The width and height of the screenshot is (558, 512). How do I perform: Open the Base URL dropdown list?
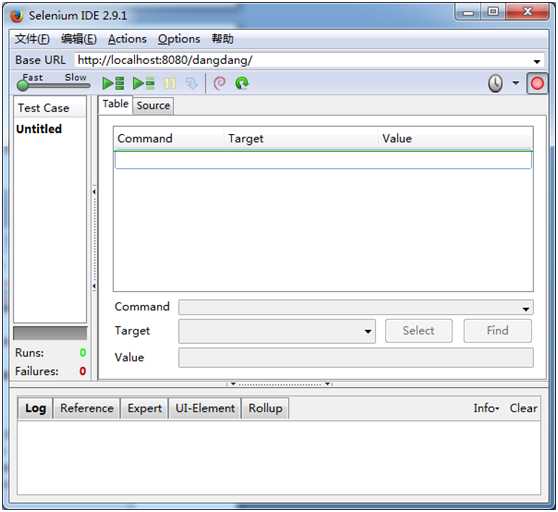(x=537, y=62)
